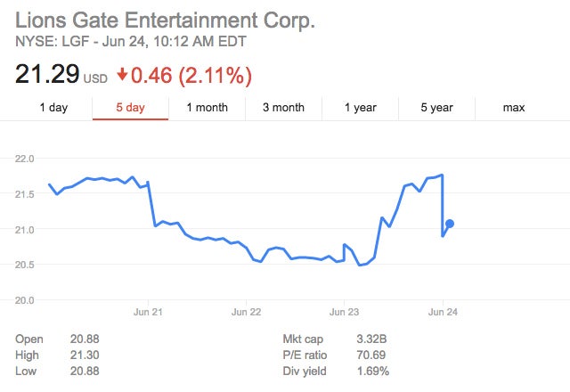Viewport: 570px width, 392px height.
Task: Show the max time range
Action: pos(514,108)
